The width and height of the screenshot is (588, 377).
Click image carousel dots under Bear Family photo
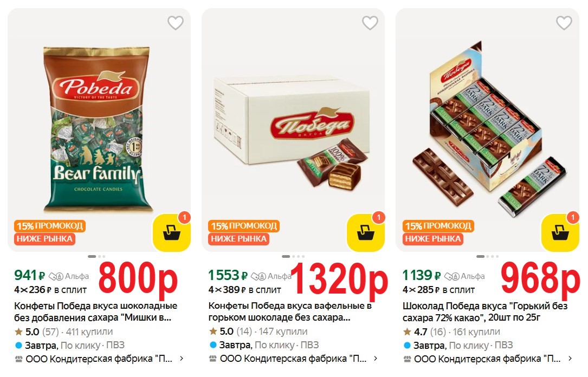(x=96, y=256)
